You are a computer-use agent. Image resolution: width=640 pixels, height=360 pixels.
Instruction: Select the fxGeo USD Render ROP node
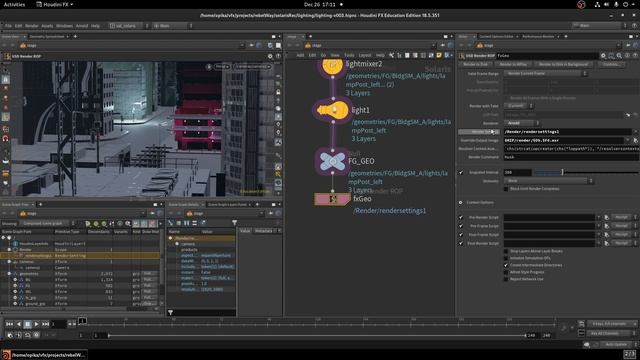pyautogui.click(x=332, y=199)
